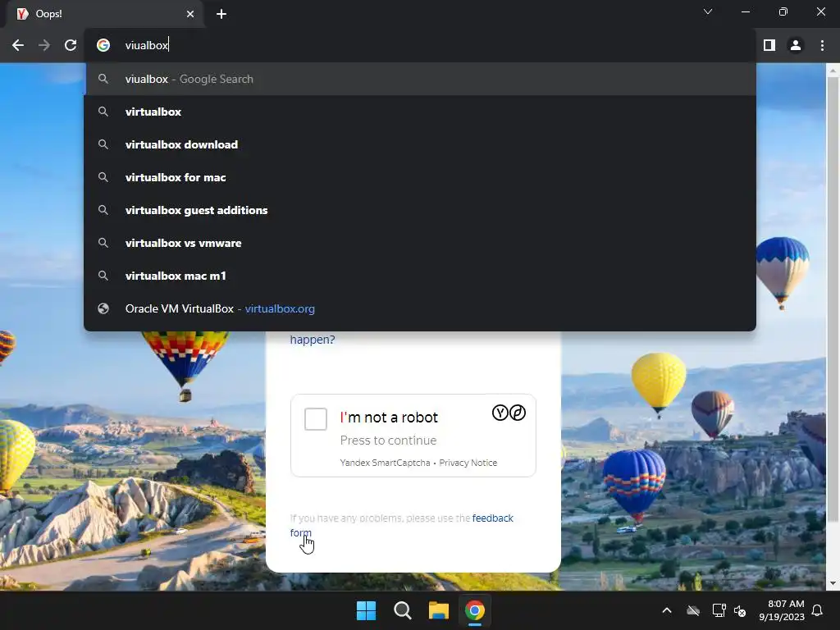The height and width of the screenshot is (630, 840).
Task: Open network status tray icon
Action: click(719, 610)
